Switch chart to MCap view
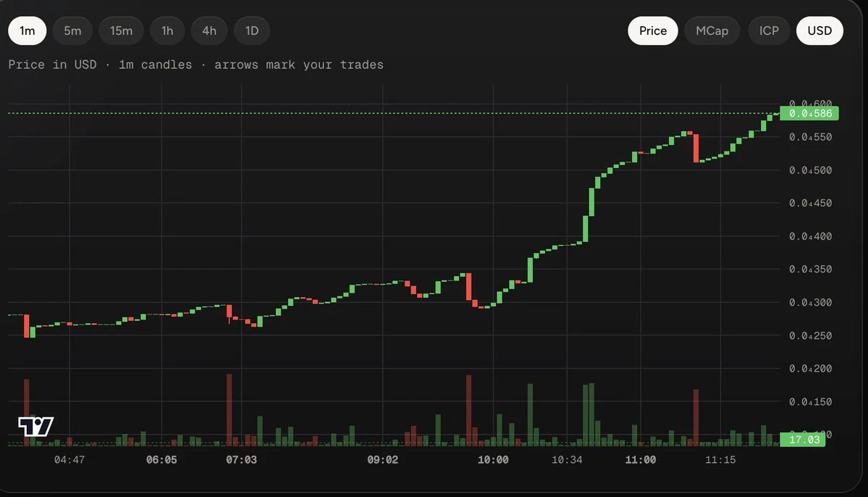 coord(712,30)
